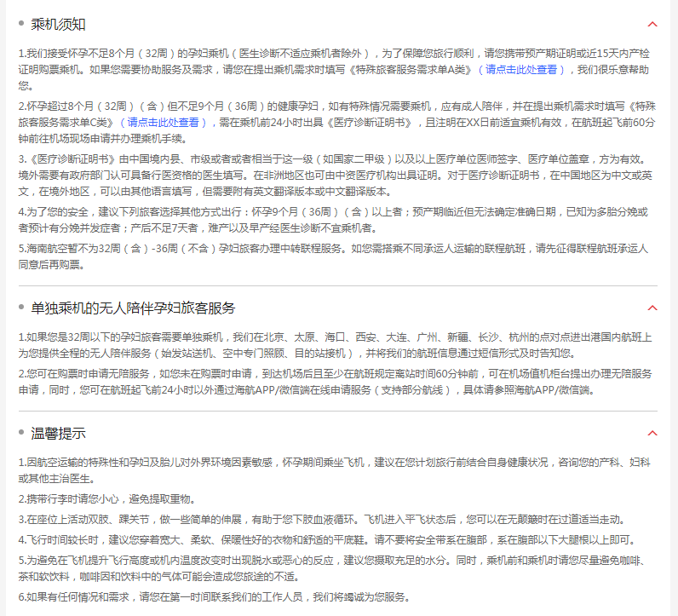This screenshot has width=678, height=616.
Task: Click the line 3.在座位上活动双肢、踝关节
Action: click(x=322, y=520)
